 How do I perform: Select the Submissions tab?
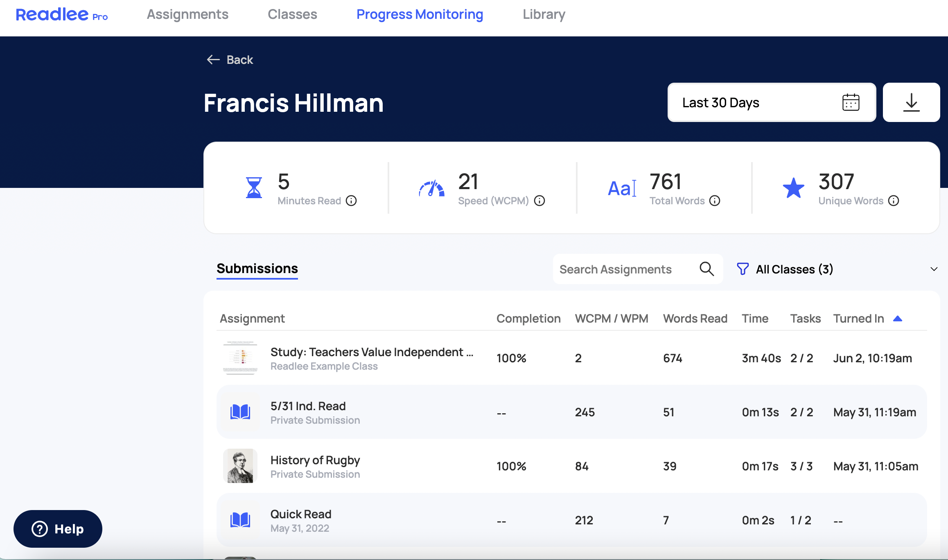tap(257, 269)
